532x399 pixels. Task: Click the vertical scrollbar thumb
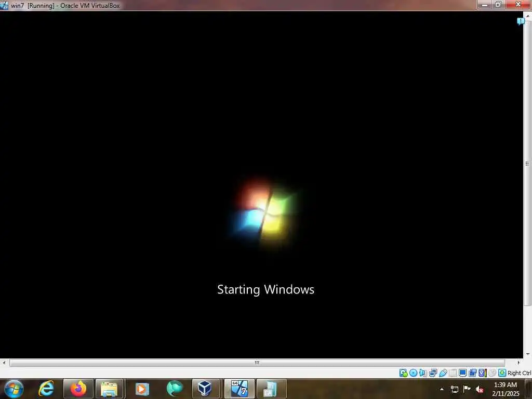528,164
